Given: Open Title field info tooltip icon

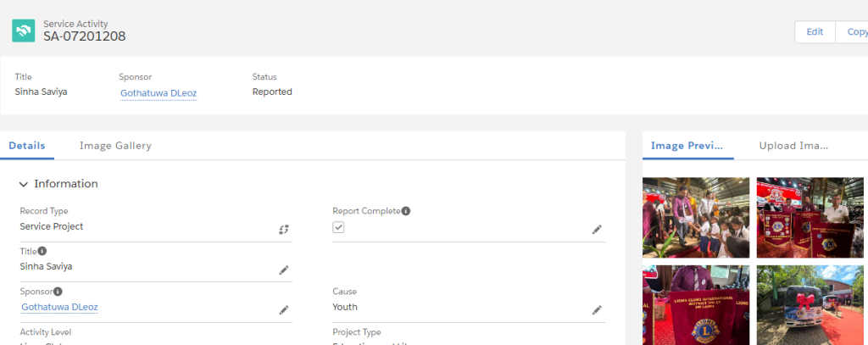Looking at the screenshot, I should coord(42,251).
